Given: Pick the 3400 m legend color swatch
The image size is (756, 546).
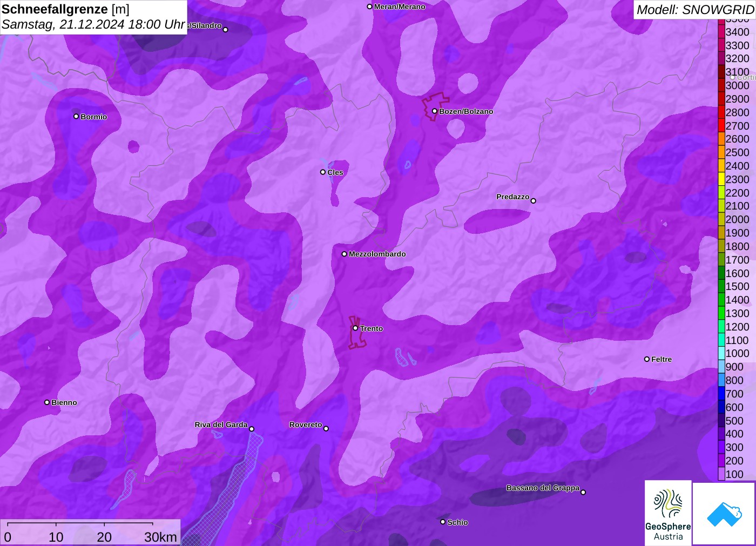Looking at the screenshot, I should 721,32.
